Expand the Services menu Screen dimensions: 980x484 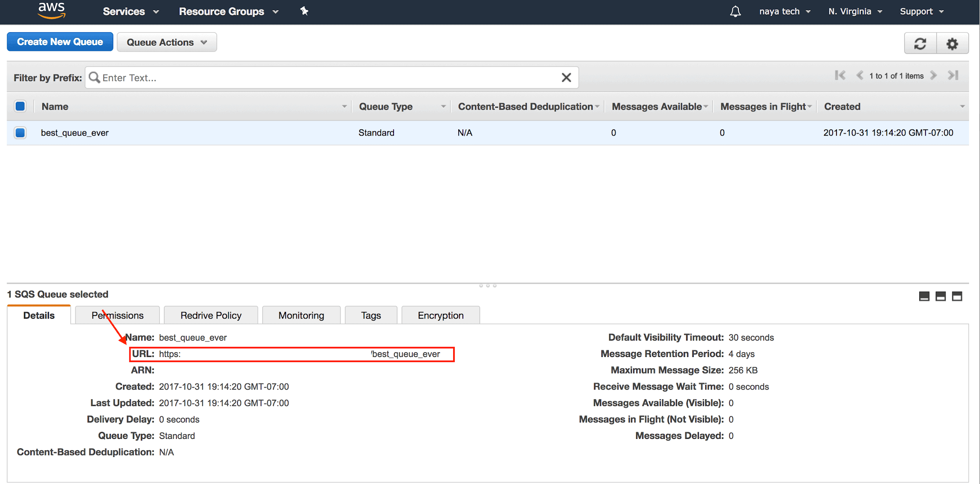(x=131, y=11)
